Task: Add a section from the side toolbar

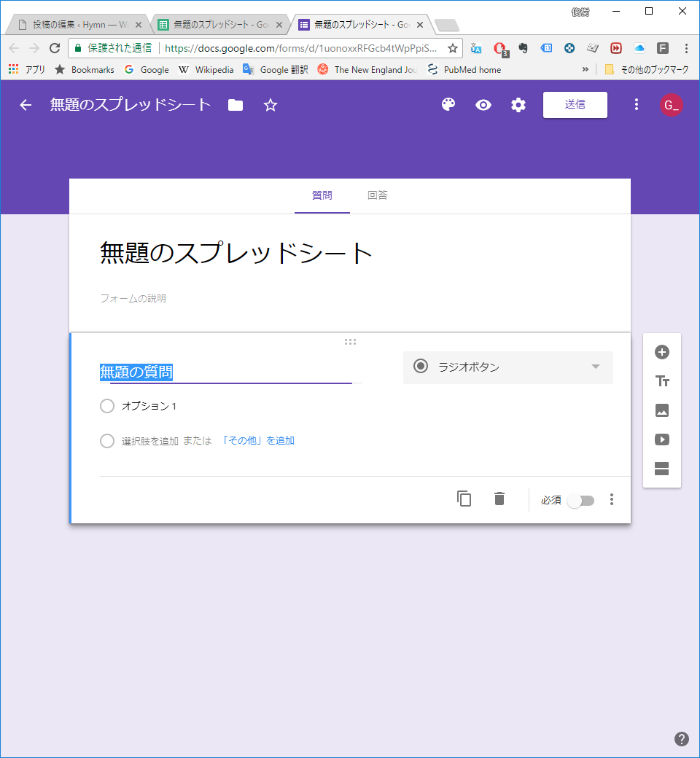Action: 662,469
